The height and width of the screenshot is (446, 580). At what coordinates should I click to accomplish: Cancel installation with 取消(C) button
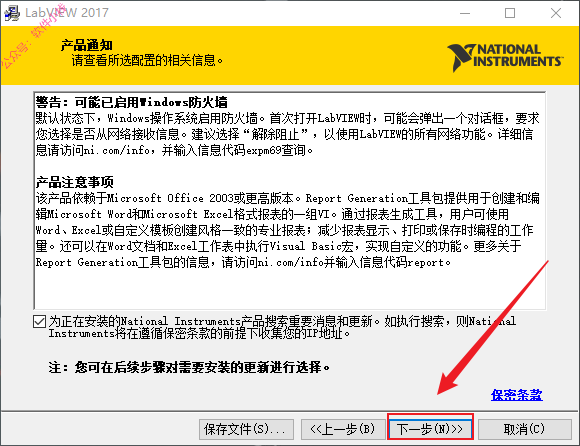525,429
